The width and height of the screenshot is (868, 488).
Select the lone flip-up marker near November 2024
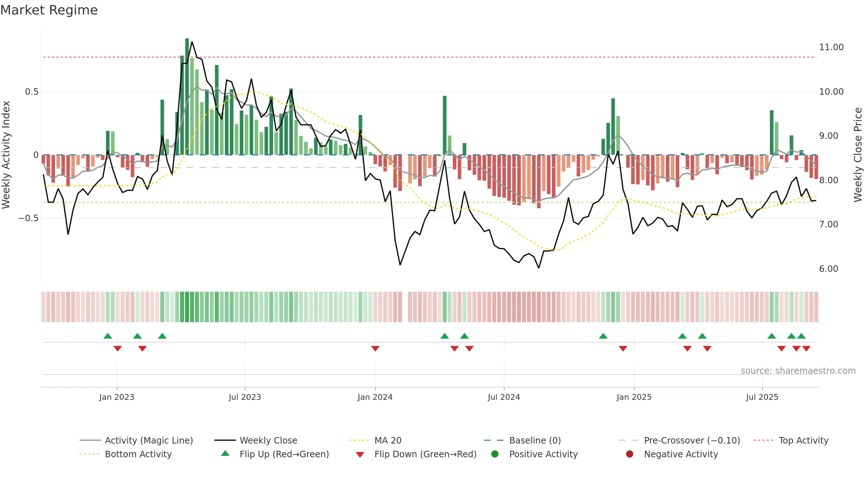click(x=603, y=336)
